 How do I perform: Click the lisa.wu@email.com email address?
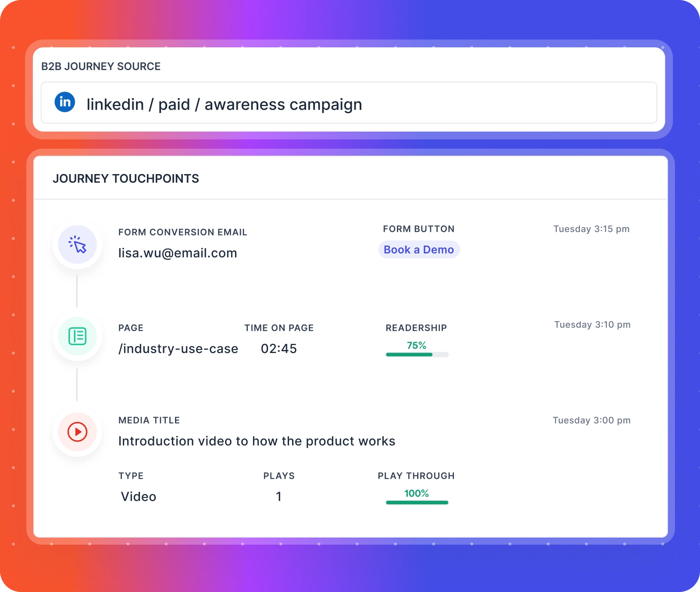[178, 253]
